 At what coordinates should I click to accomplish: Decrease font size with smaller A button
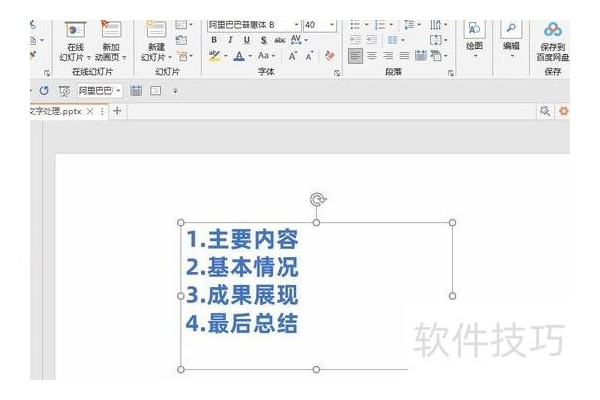309,56
